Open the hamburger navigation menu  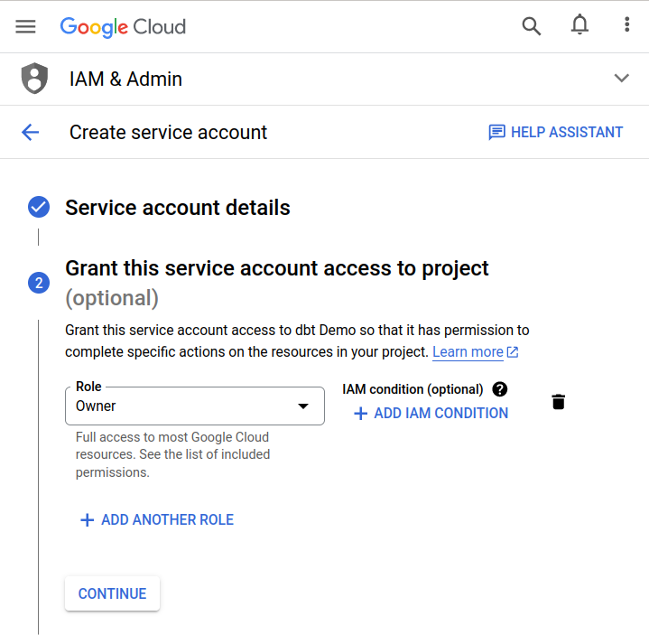pyautogui.click(x=26, y=26)
